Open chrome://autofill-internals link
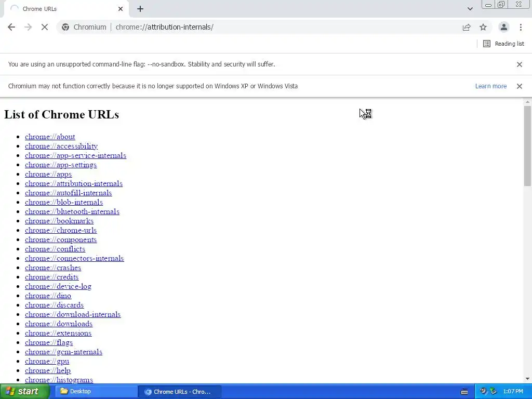This screenshot has height=399, width=532. 68,193
